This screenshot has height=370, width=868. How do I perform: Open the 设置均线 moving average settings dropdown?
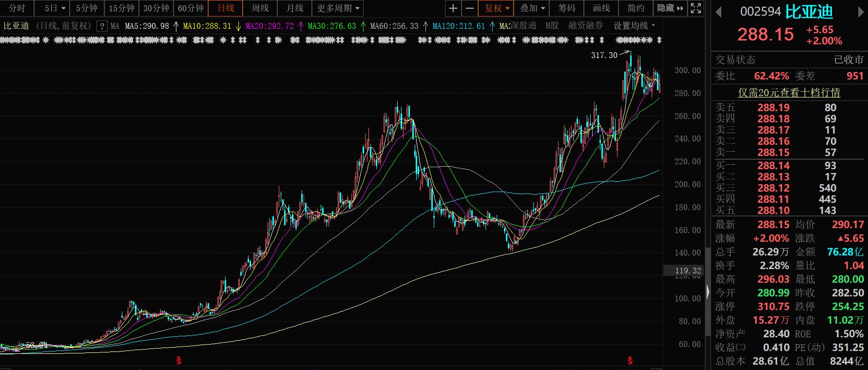pos(634,26)
